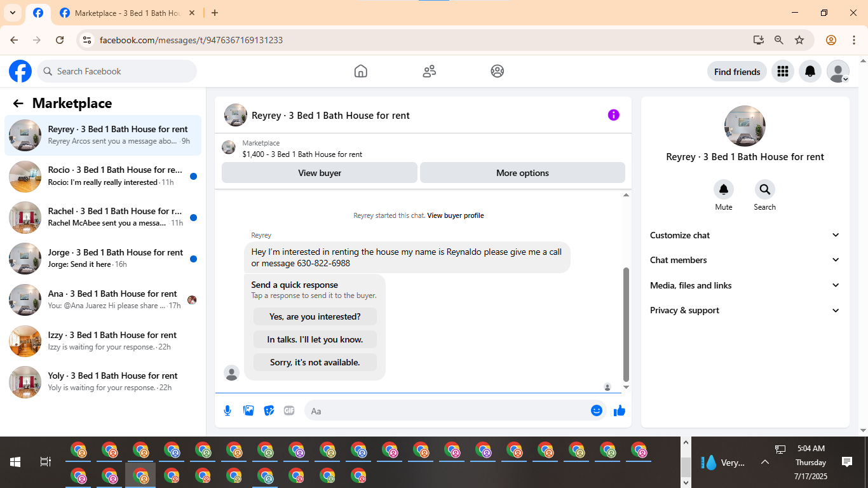This screenshot has height=488, width=868.
Task: Switch to Marketplace browser tab
Action: [127, 13]
